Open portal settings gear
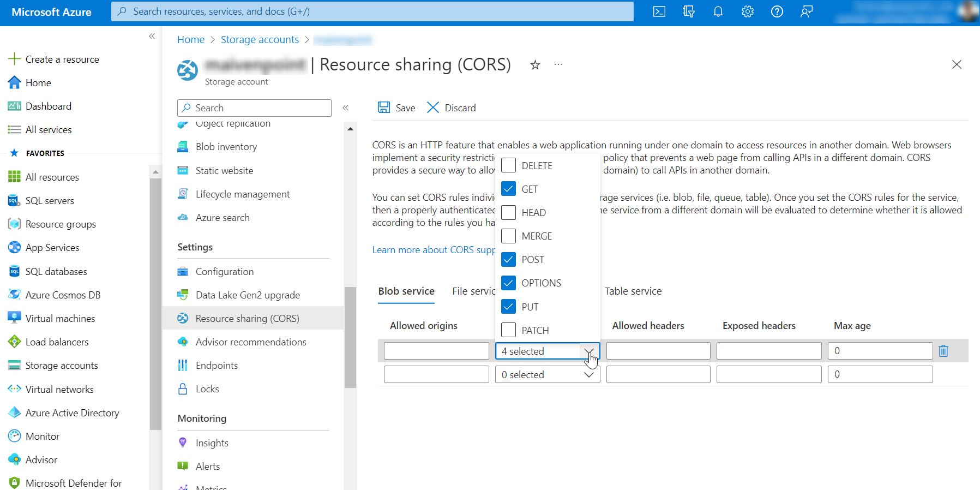Viewport: 980px width, 490px height. coord(748,11)
